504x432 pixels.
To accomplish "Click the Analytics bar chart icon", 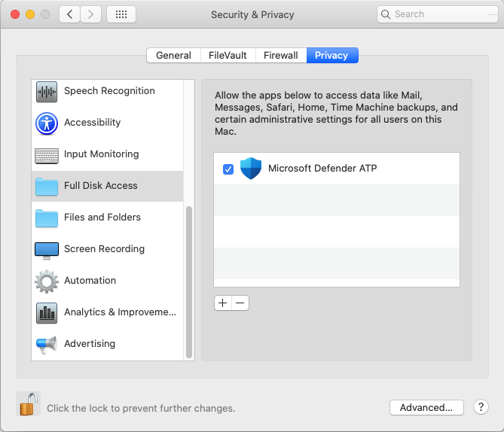I will click(x=47, y=313).
